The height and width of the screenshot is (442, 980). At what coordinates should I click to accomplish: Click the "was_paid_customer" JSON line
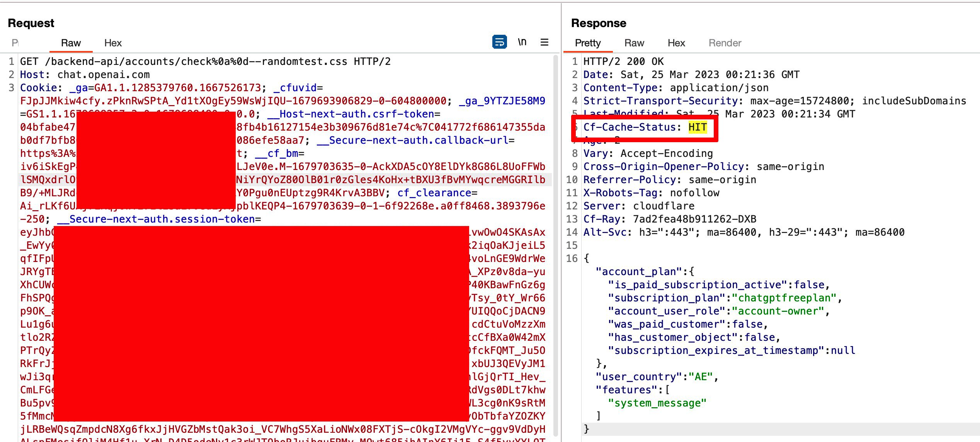pos(688,324)
